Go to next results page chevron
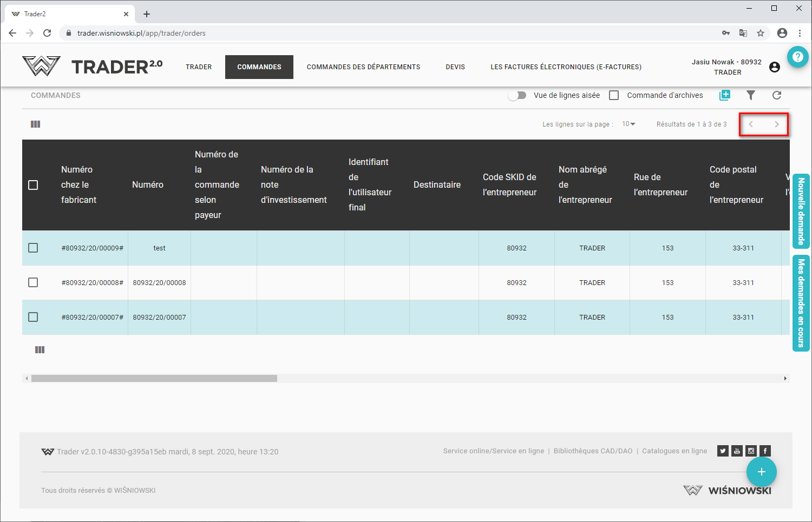 (777, 124)
